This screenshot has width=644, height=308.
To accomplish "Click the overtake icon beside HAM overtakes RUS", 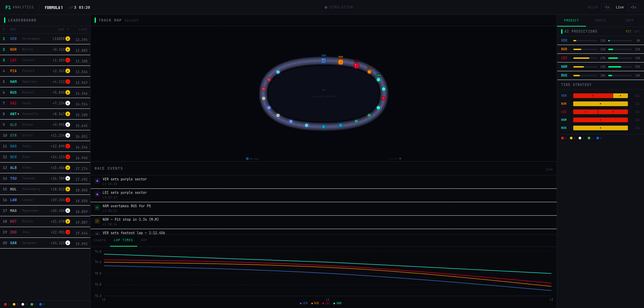I will click(97, 208).
